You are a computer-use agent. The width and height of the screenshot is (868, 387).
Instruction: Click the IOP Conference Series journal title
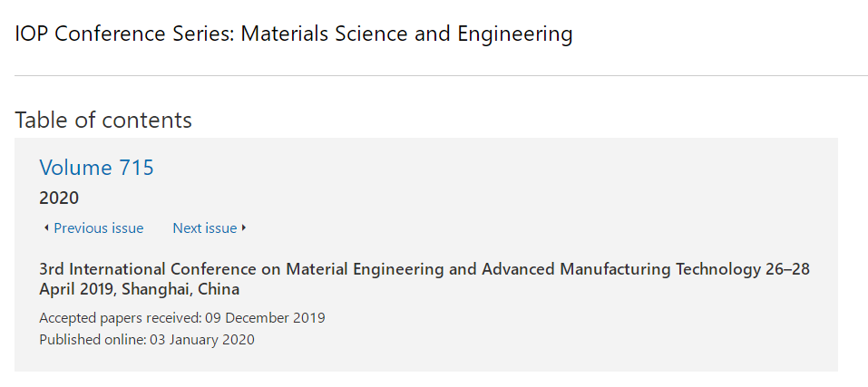[x=293, y=34]
